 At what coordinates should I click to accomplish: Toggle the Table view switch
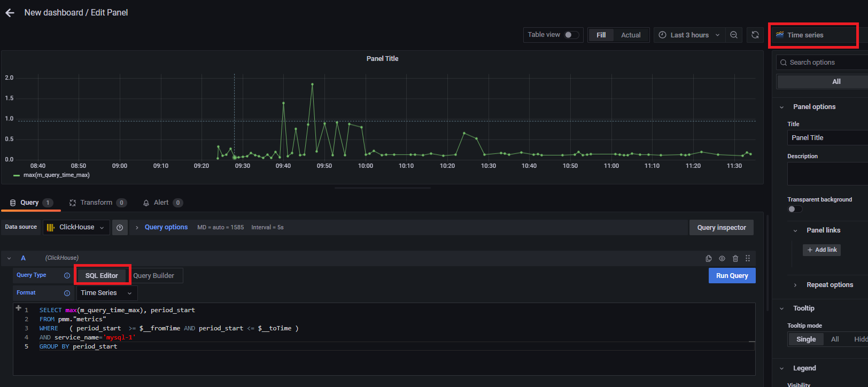click(571, 35)
